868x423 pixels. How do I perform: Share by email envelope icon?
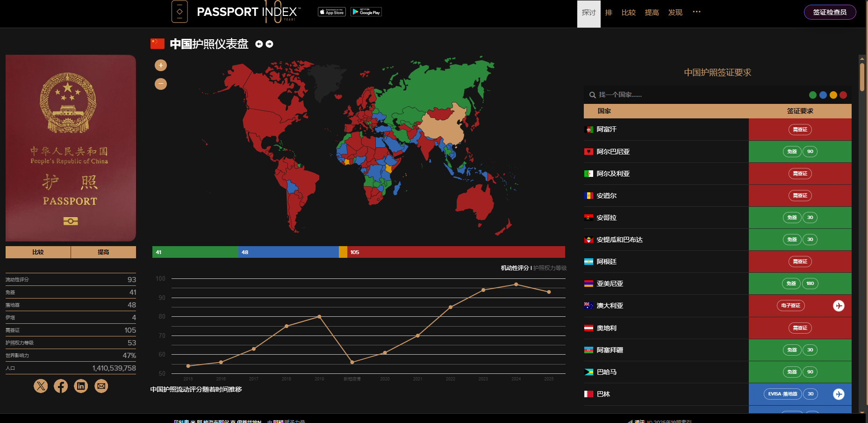[101, 386]
